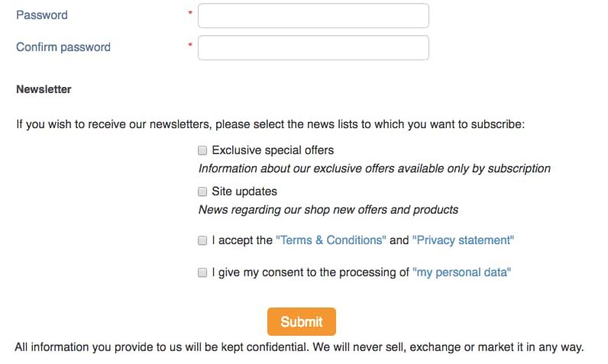Screen dimensions: 608x364
Task: Click the required asterisk beside Confirm password
Action: (190, 47)
